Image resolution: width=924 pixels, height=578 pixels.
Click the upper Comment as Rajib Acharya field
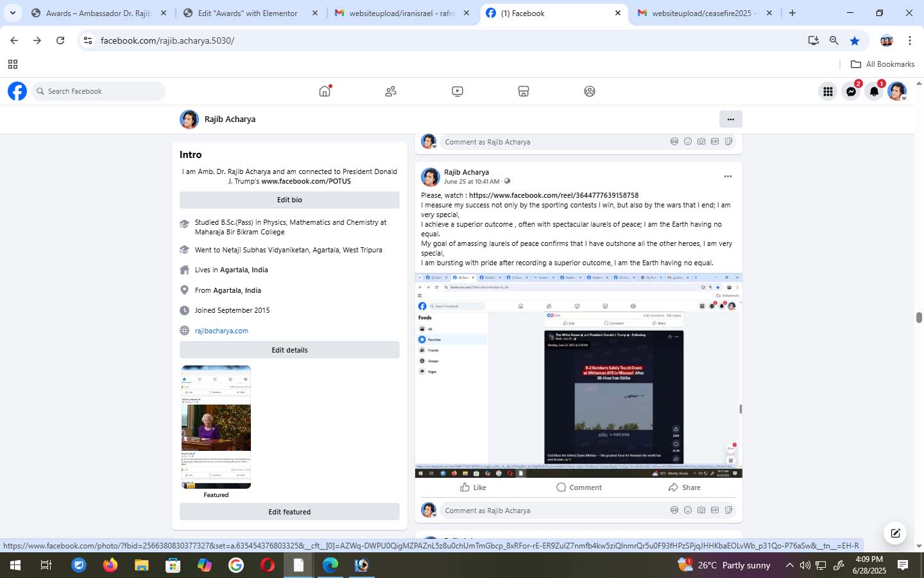pos(552,142)
